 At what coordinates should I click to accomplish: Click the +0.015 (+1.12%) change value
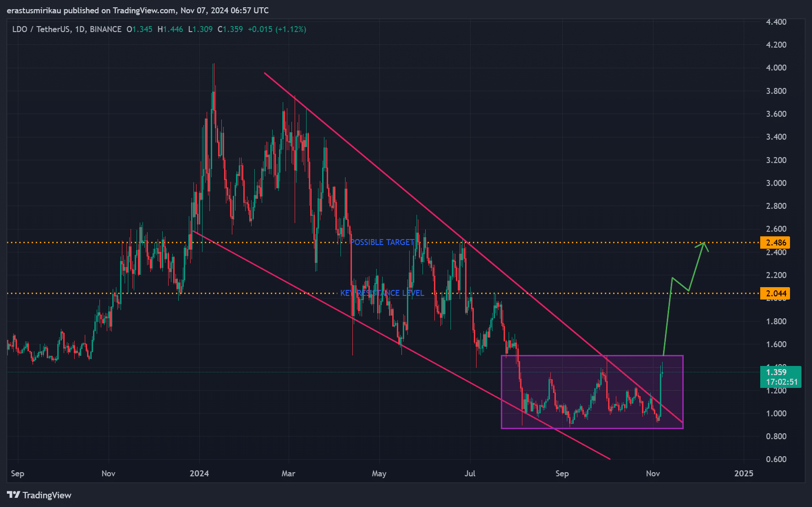point(277,29)
